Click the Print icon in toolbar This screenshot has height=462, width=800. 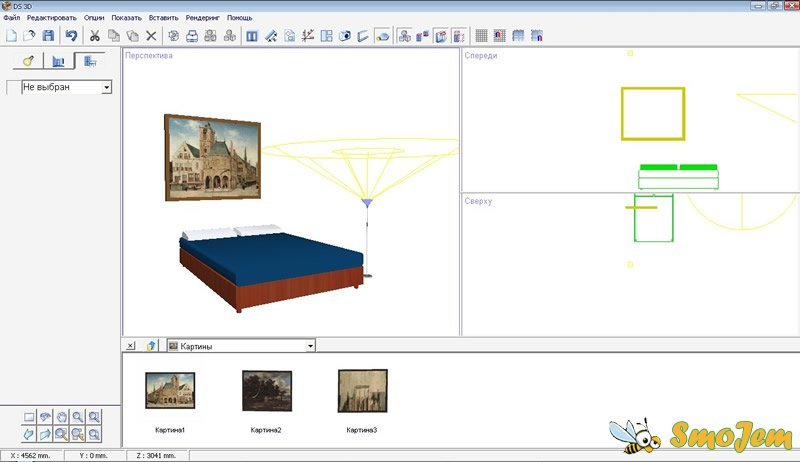192,36
